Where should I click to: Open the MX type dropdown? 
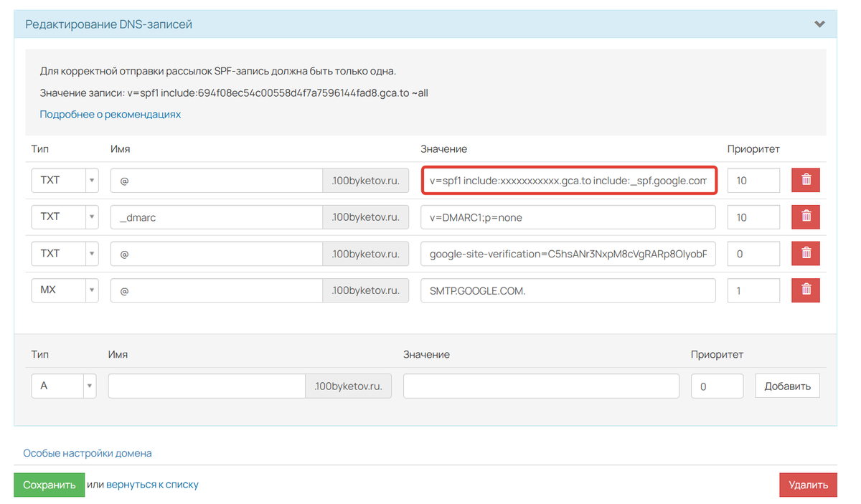click(65, 290)
